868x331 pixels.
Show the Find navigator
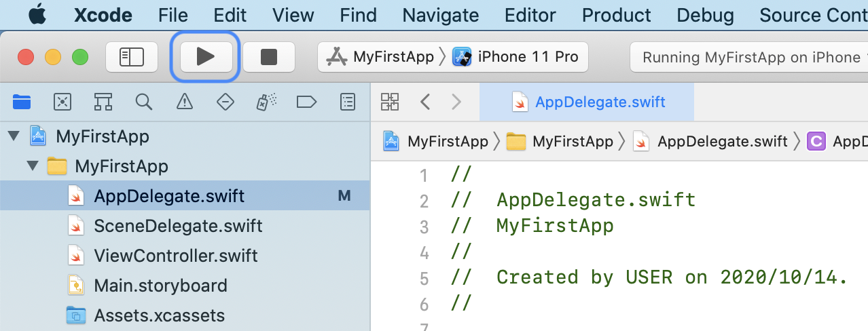(143, 102)
